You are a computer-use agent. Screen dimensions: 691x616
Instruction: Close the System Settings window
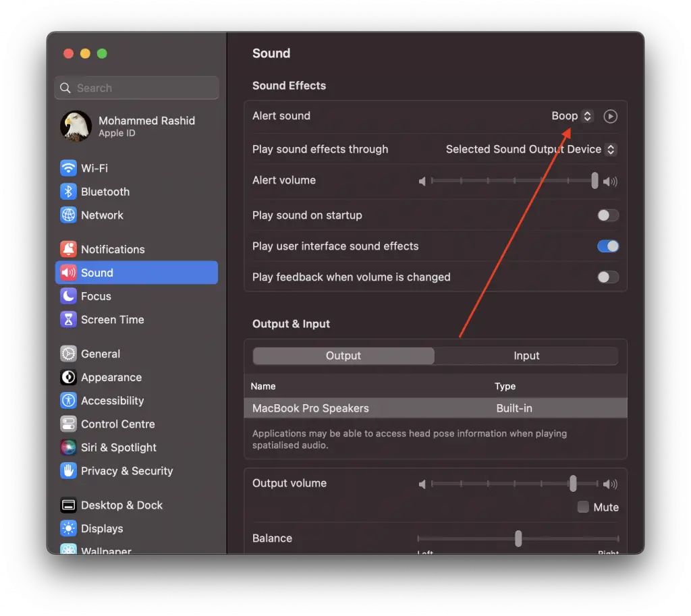pos(68,53)
